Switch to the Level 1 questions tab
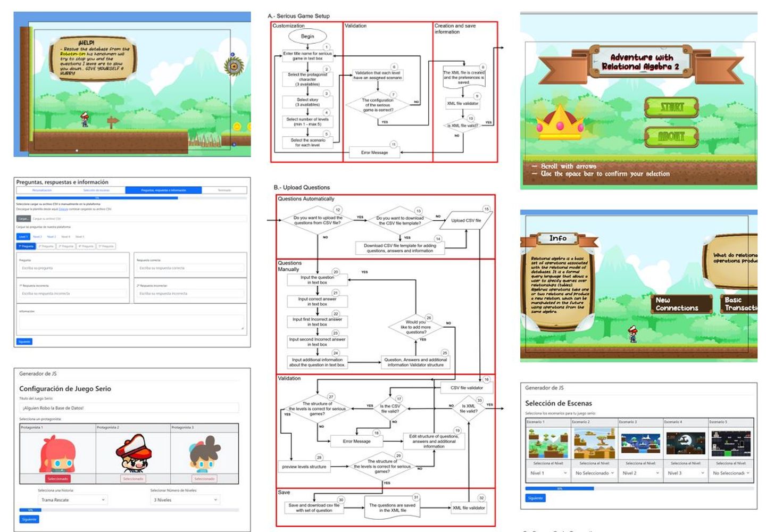The width and height of the screenshot is (766, 532). click(x=23, y=237)
